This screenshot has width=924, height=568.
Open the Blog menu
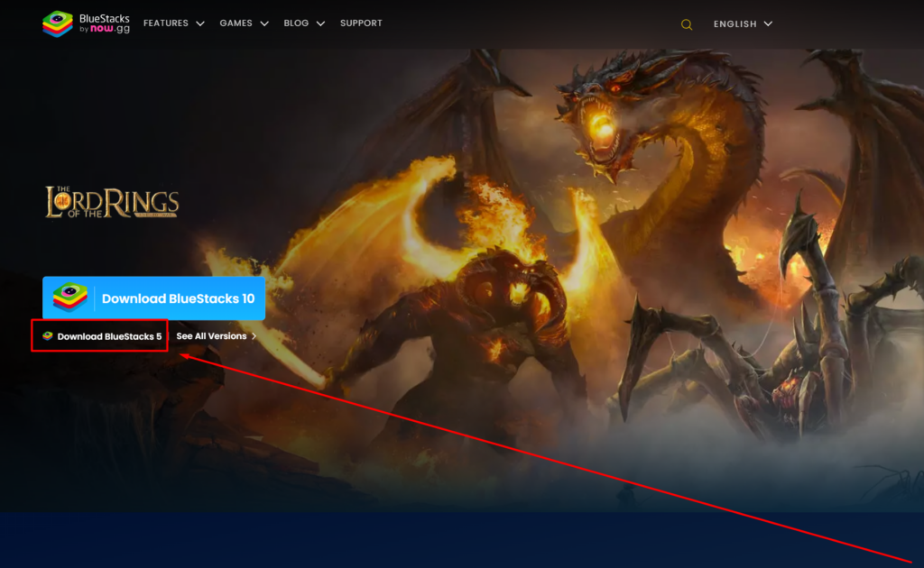pyautogui.click(x=296, y=23)
